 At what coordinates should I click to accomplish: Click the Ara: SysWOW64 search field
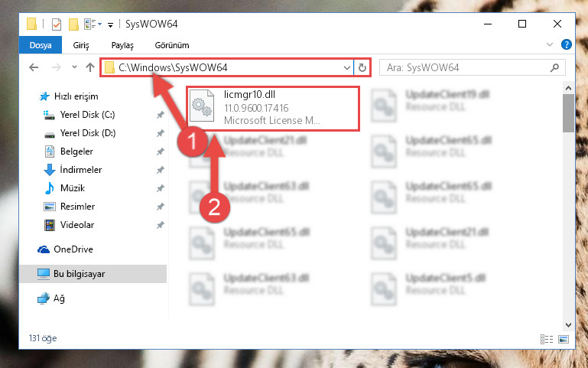(472, 68)
